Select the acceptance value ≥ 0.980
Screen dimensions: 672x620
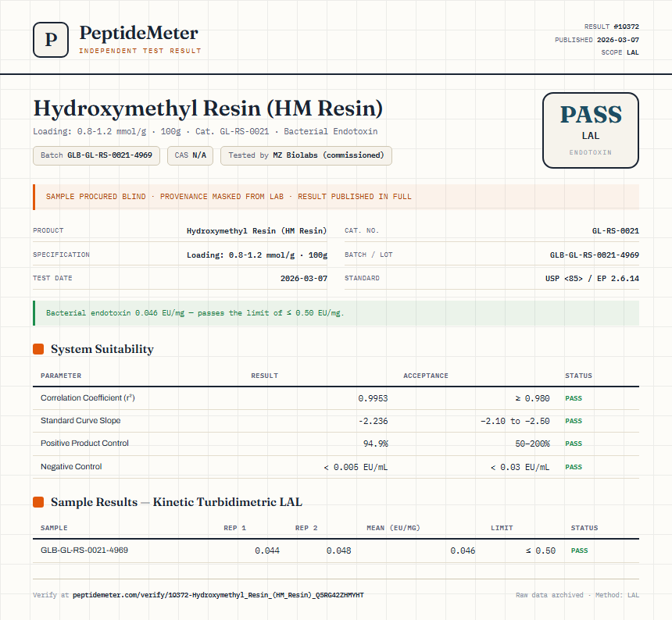532,399
